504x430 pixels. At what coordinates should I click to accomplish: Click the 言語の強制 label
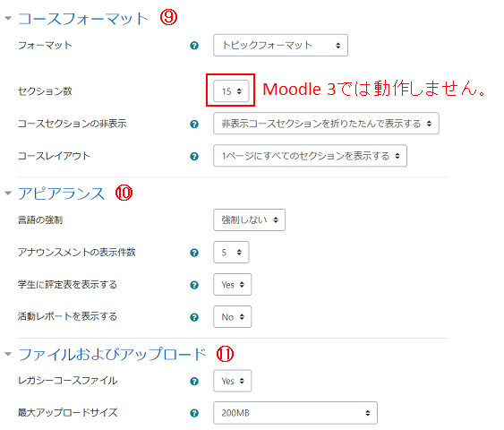point(40,220)
